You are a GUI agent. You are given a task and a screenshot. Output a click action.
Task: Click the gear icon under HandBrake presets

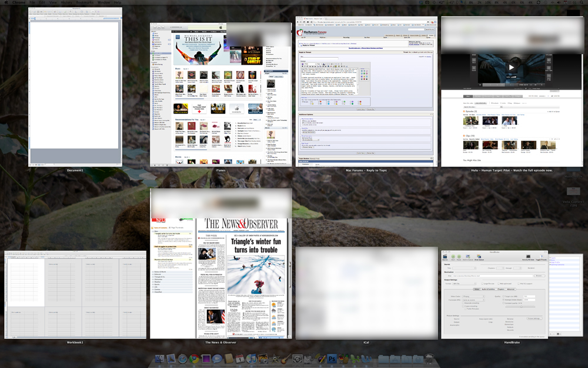(559, 334)
